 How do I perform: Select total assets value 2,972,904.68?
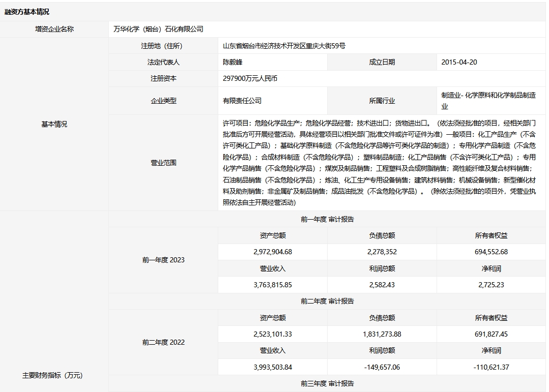click(x=272, y=252)
